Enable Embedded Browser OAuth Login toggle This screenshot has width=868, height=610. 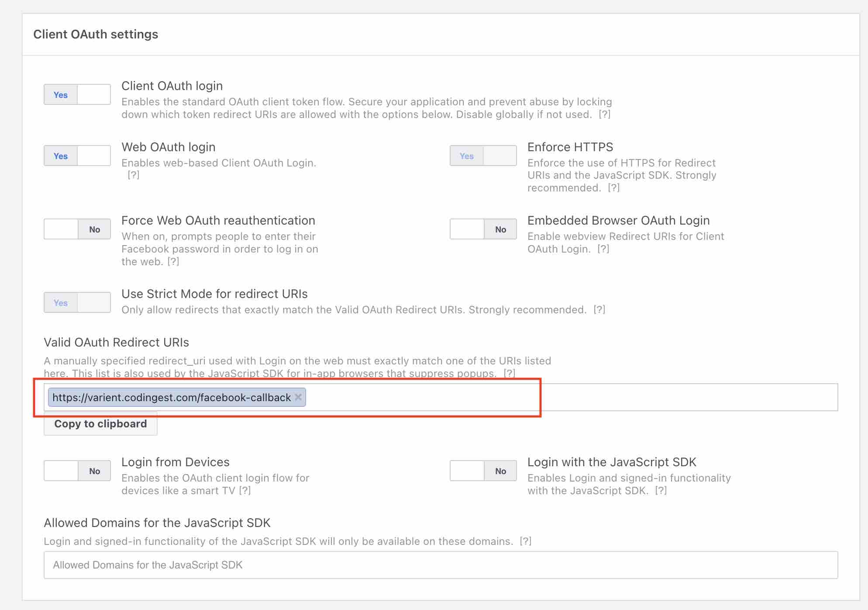483,229
